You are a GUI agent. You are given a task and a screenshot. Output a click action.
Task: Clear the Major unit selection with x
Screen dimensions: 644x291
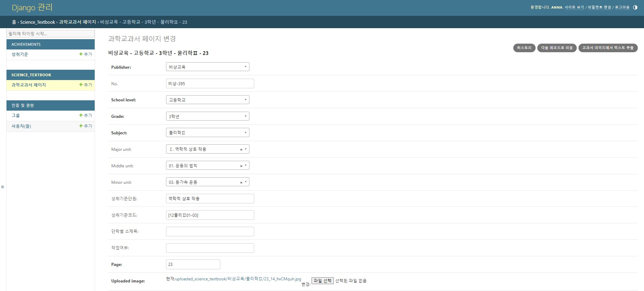(241, 149)
